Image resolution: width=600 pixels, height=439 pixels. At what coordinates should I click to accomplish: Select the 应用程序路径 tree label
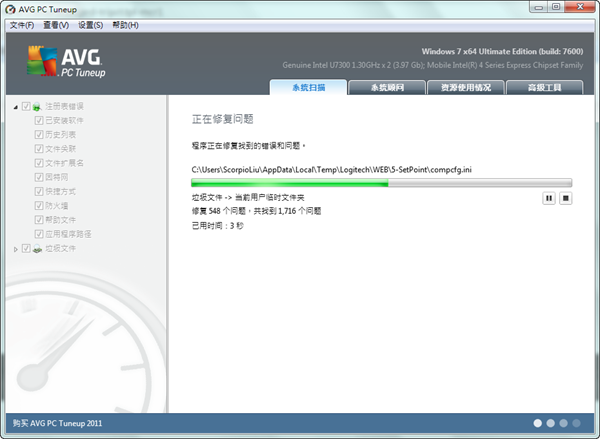(x=68, y=234)
